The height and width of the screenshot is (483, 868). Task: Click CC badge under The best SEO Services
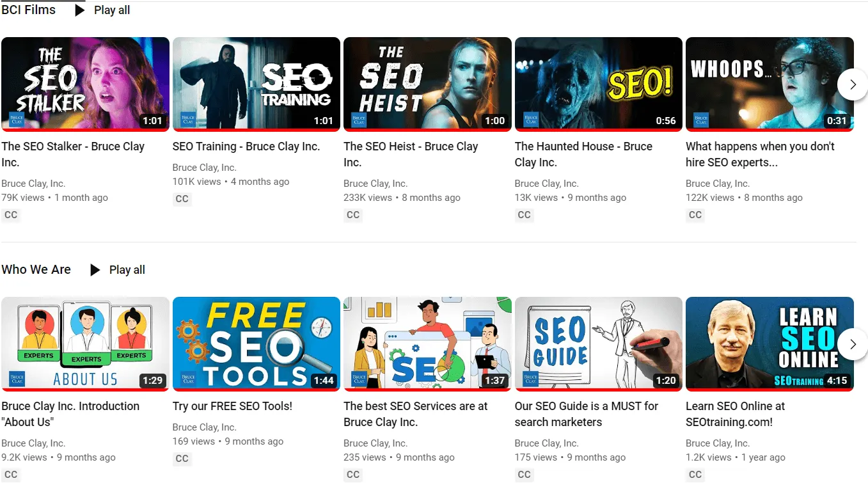(x=353, y=475)
